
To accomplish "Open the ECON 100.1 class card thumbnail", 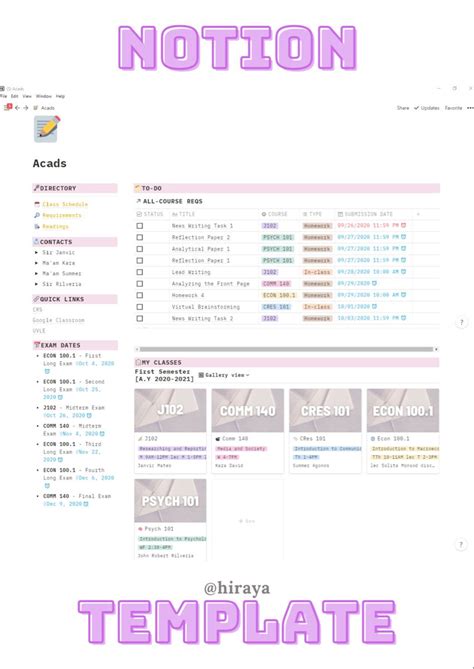I will point(403,410).
